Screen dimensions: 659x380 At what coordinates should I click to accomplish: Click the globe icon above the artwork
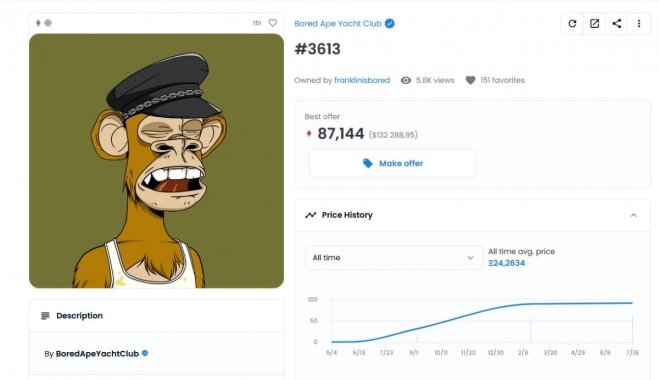(48, 23)
